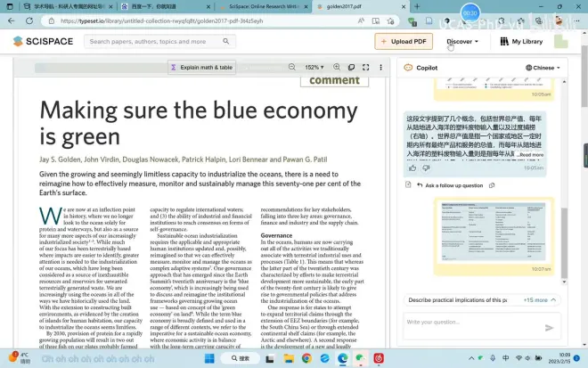Dislike the Copilot response with thumbs down
Viewport: 588px width, 368px height.
[x=426, y=168]
